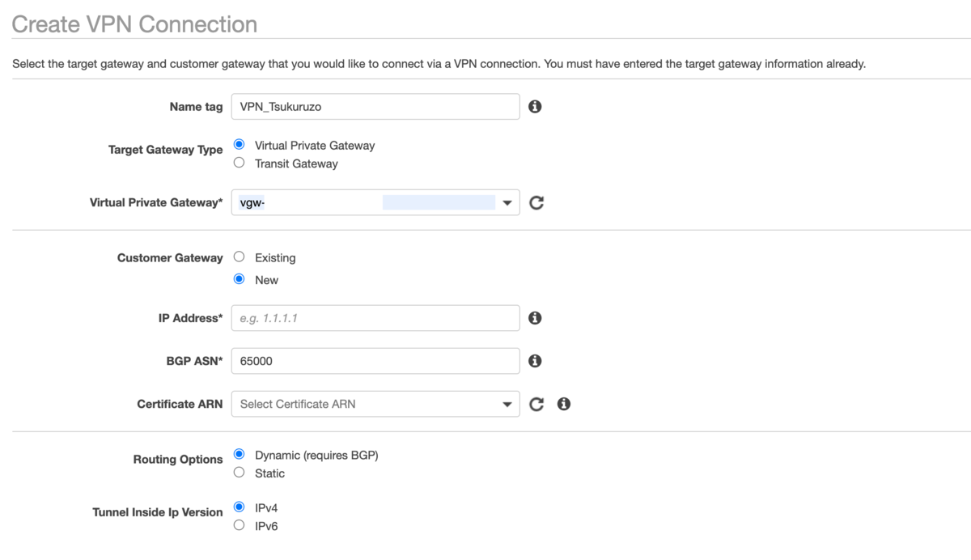This screenshot has width=971, height=560.
Task: Focus the IP Address input field
Action: [375, 318]
